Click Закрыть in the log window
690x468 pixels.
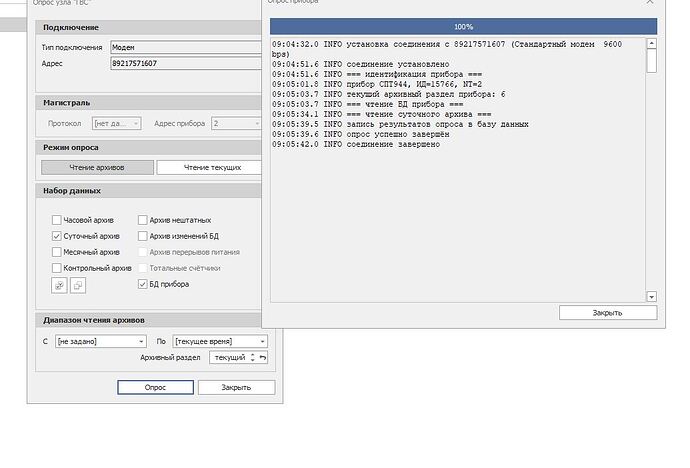(x=607, y=313)
